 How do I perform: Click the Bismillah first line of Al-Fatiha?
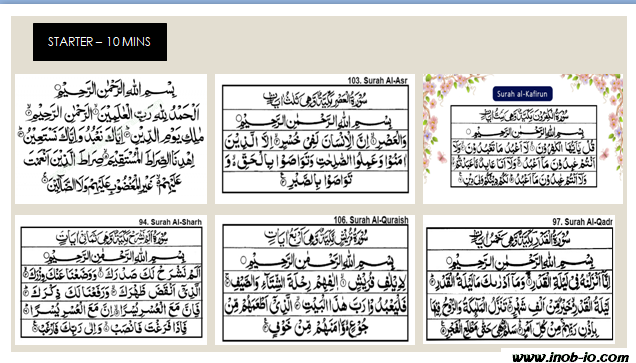coord(116,90)
